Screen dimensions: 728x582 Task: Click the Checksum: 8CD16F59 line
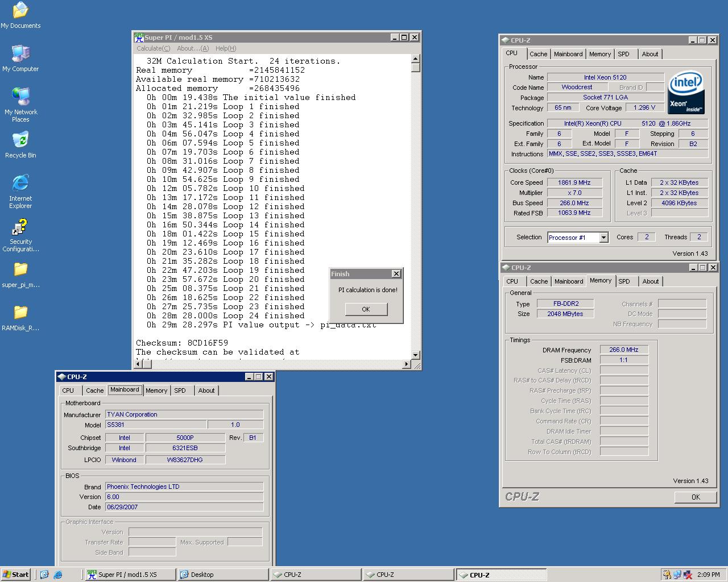point(182,343)
